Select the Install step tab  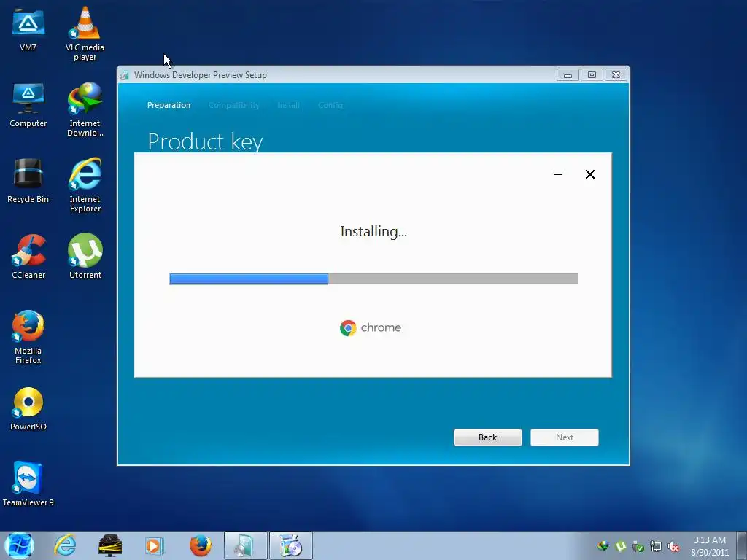[289, 105]
